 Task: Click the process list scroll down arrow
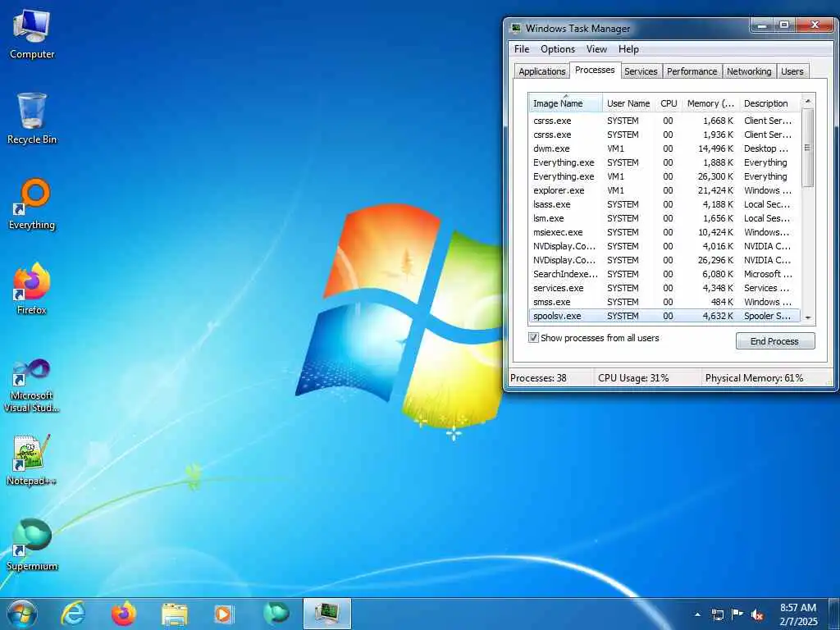(x=808, y=317)
